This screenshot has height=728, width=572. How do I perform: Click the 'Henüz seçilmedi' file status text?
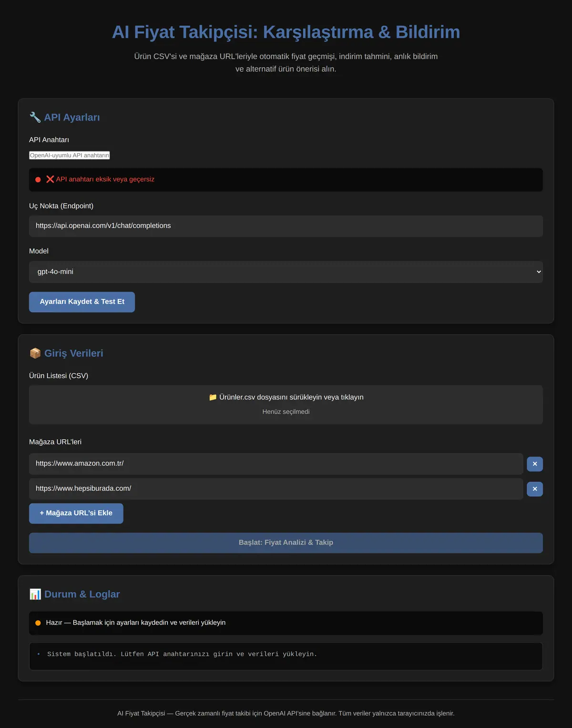point(286,412)
